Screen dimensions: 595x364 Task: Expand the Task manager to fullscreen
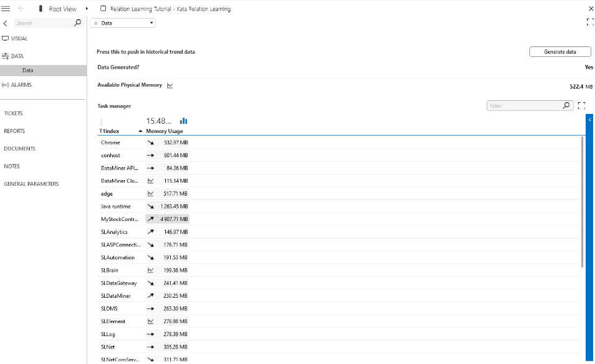pos(581,105)
